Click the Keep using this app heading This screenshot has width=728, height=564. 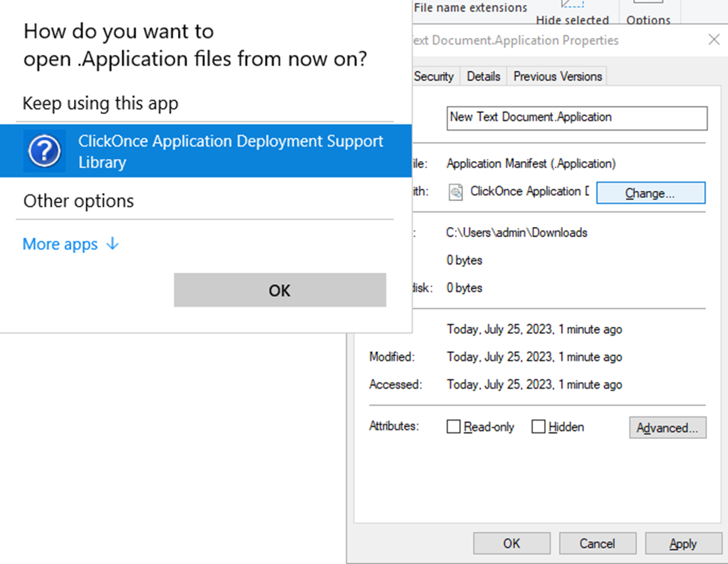101,103
